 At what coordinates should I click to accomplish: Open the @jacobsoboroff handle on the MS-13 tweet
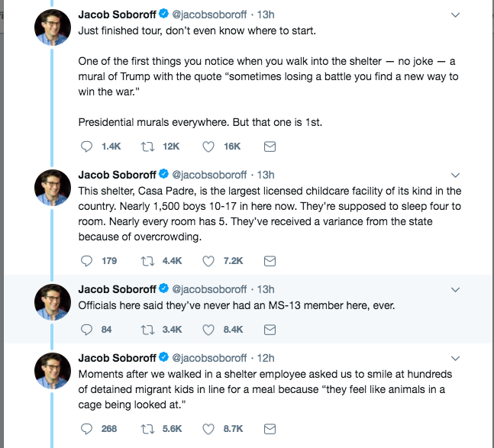coord(208,289)
